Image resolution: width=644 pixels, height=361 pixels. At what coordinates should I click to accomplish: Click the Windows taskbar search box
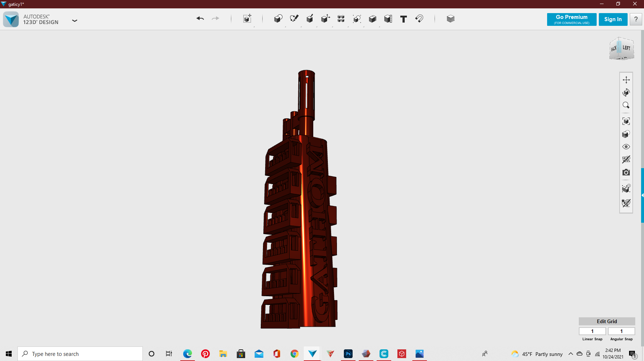(x=80, y=354)
